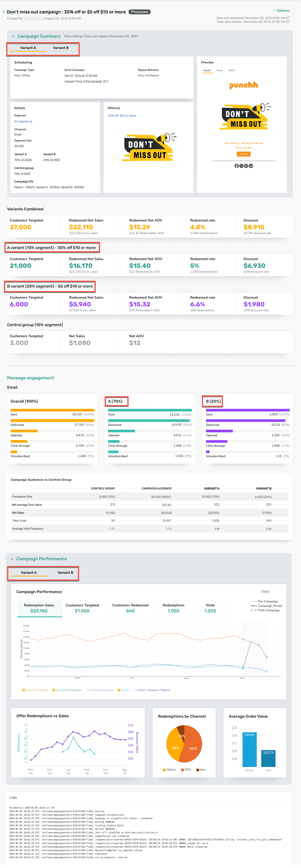The image size is (301, 868).
Task: Click the punchh logo in email preview
Action: tap(244, 85)
